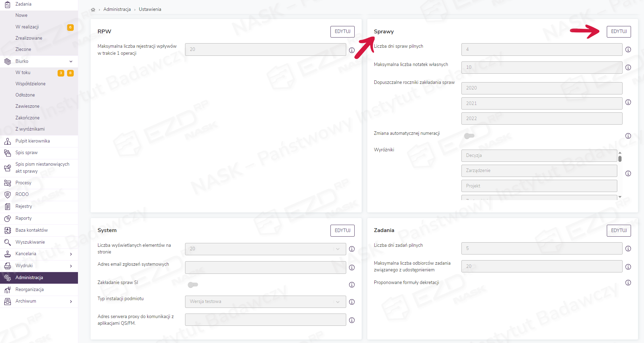Open the Reorganizacja menu item
Viewport: 644px width, 343px height.
[29, 290]
